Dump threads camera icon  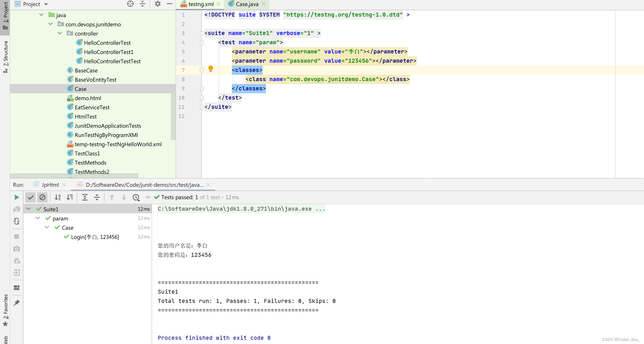click(17, 249)
